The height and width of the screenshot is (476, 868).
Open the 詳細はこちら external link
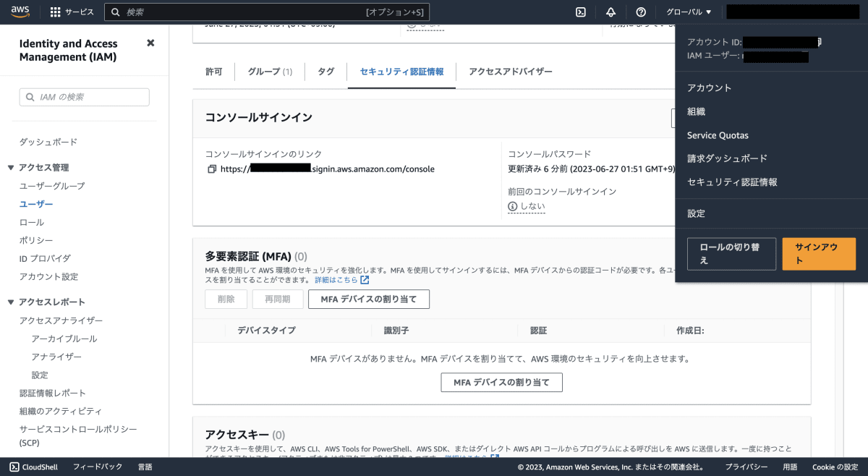[342, 280]
